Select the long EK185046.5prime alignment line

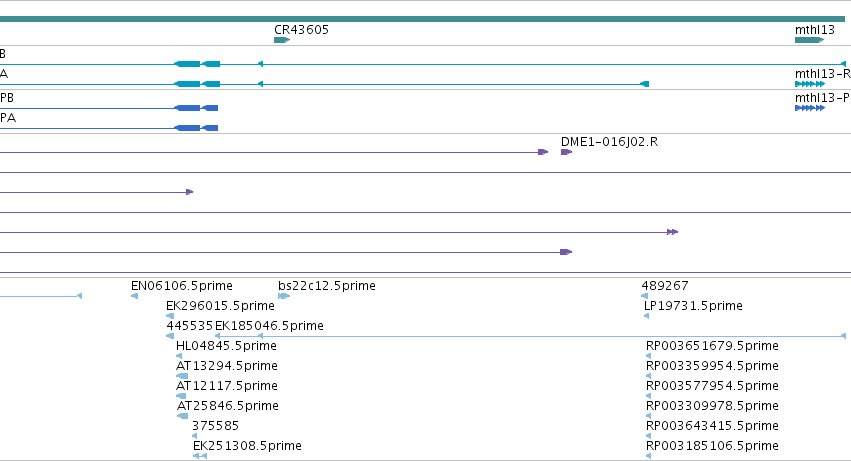click(530, 336)
